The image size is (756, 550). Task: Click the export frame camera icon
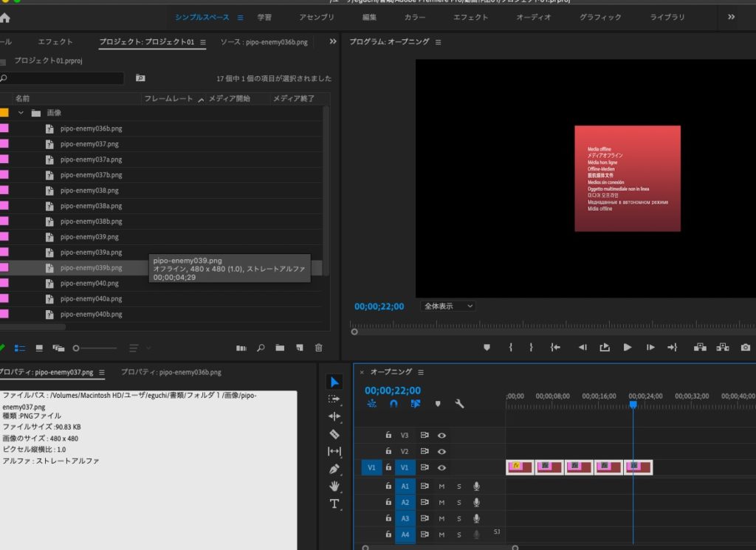pos(746,347)
